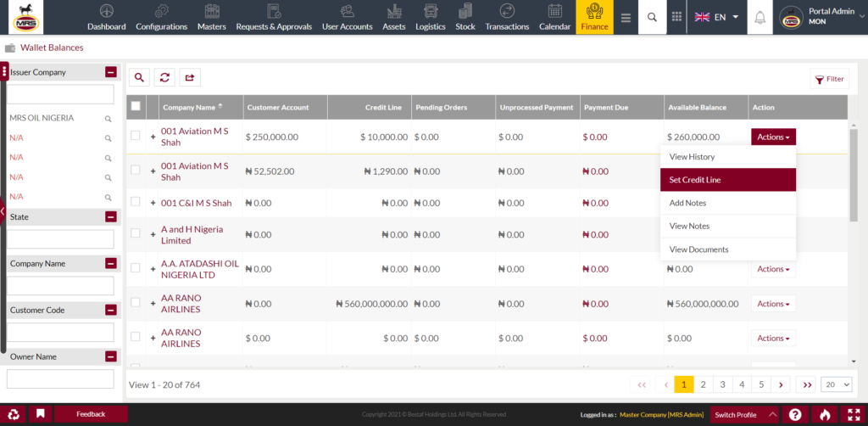Select View Notes menu item
This screenshot has height=426, width=868.
[728, 226]
